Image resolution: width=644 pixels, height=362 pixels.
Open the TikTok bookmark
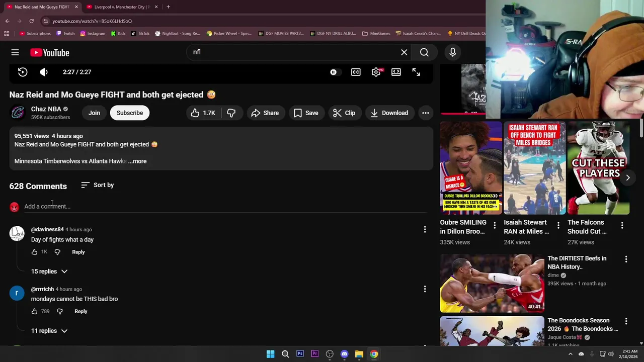tap(140, 34)
